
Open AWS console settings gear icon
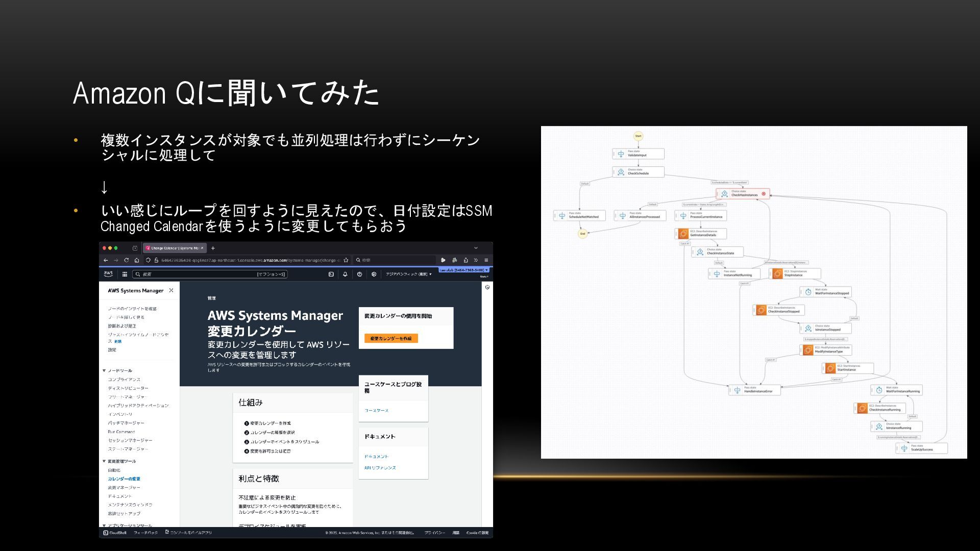point(374,274)
